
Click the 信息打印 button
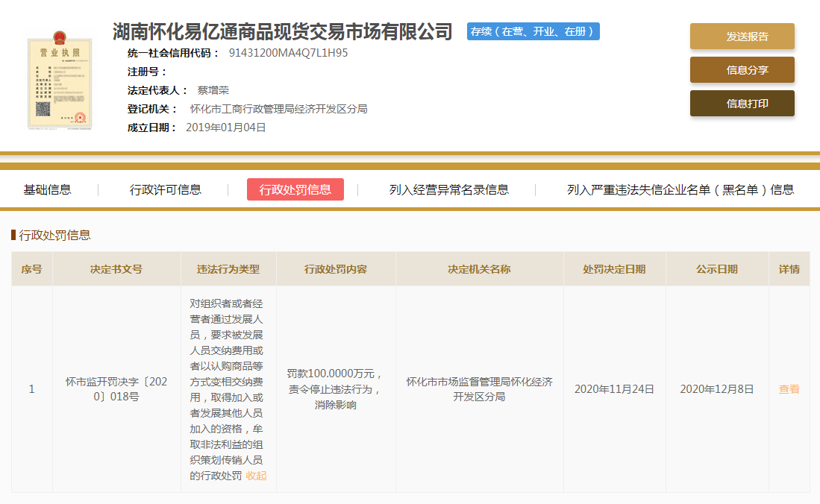pos(742,104)
